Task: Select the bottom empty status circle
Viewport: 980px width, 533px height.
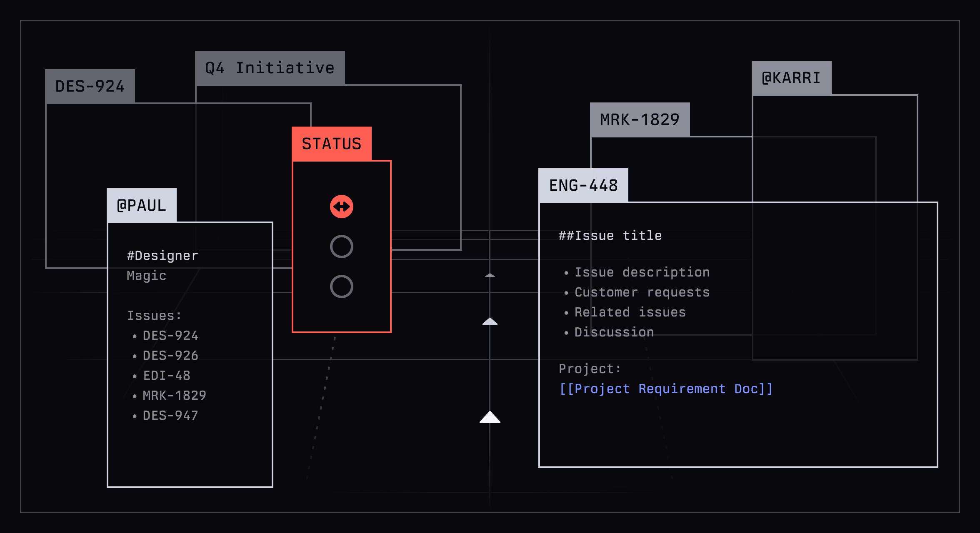Action: click(341, 286)
